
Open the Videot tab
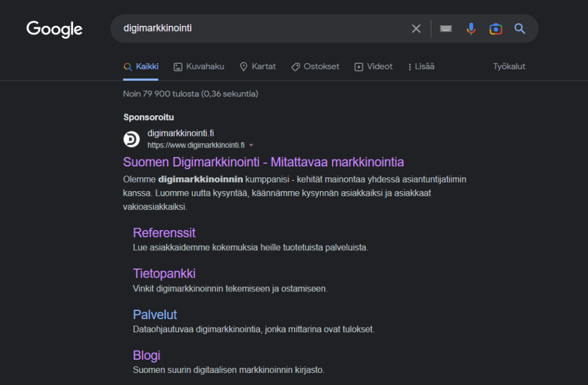tap(373, 67)
